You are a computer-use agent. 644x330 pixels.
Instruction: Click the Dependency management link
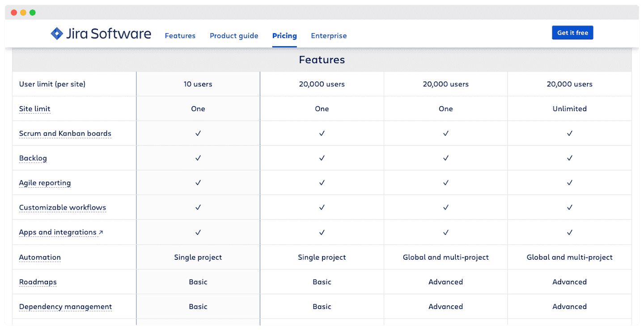(x=65, y=307)
